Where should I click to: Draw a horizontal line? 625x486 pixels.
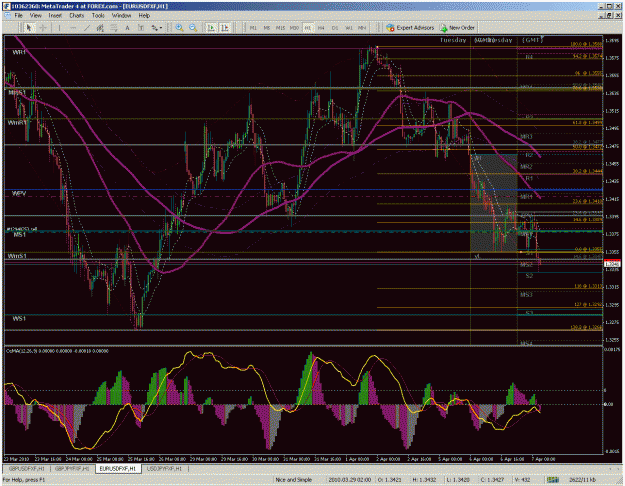pos(73,28)
